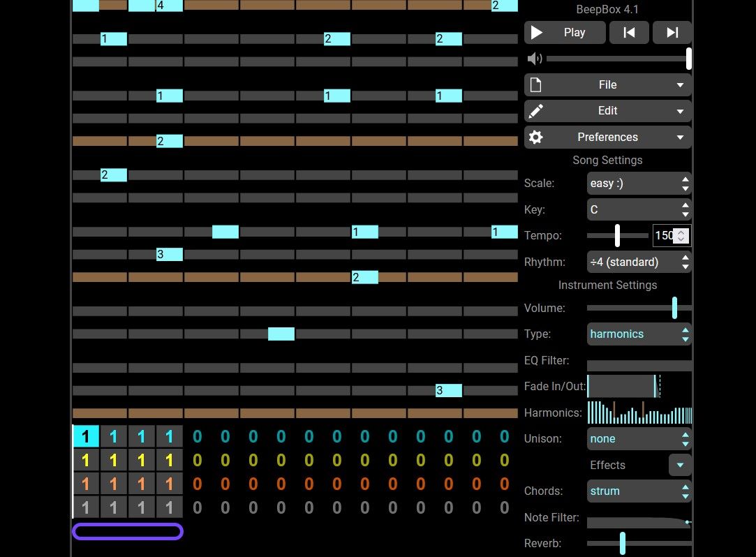Select the highlighted cyan pattern 1 cell
Viewport: 756px width, 557px height.
tap(86, 437)
